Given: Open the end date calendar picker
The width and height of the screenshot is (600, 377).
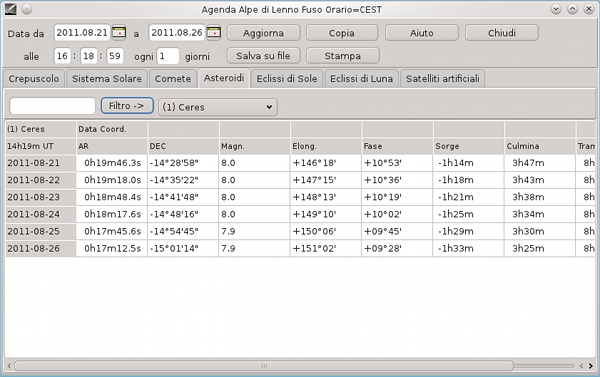Looking at the screenshot, I should (214, 33).
